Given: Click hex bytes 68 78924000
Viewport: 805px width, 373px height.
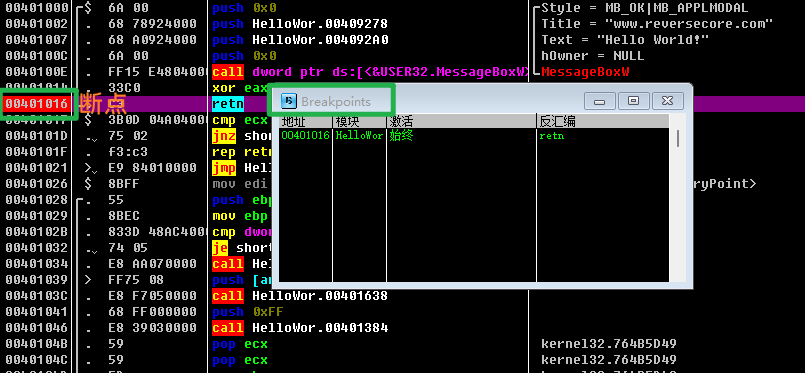Looking at the screenshot, I should pos(152,24).
